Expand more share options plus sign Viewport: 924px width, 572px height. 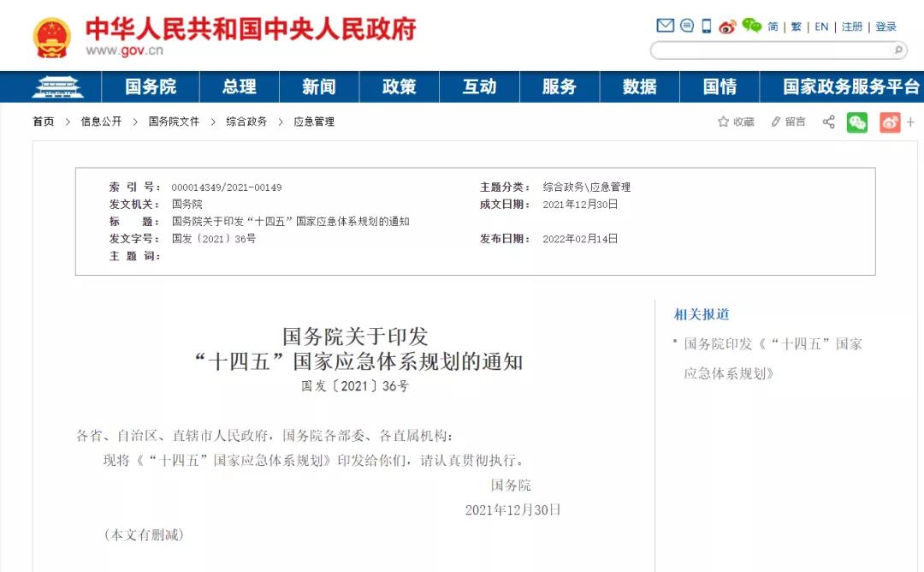click(910, 122)
